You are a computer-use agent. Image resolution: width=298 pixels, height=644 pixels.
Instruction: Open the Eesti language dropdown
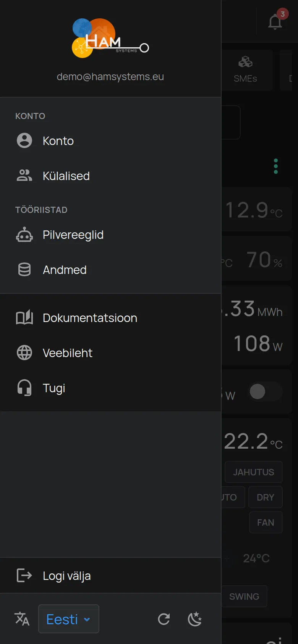pos(69,619)
